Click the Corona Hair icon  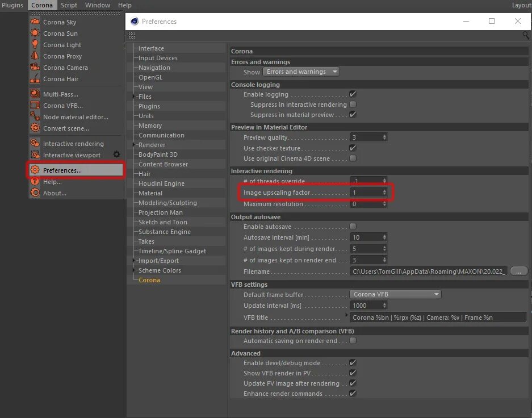(x=35, y=78)
